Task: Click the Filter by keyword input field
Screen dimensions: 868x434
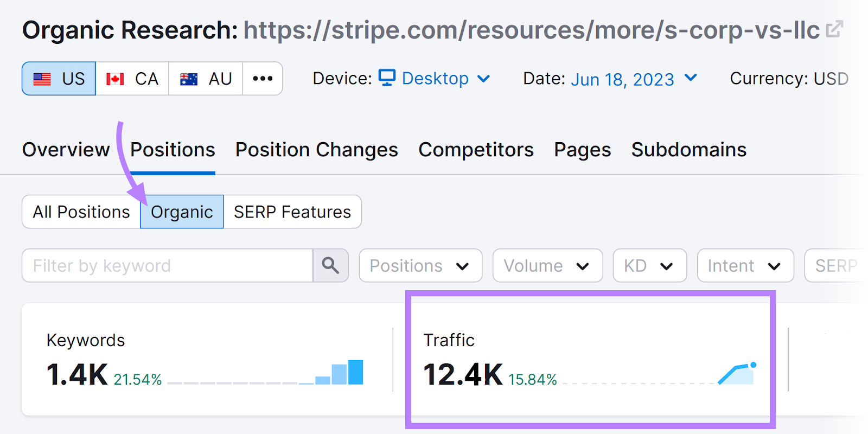Action: click(x=167, y=266)
